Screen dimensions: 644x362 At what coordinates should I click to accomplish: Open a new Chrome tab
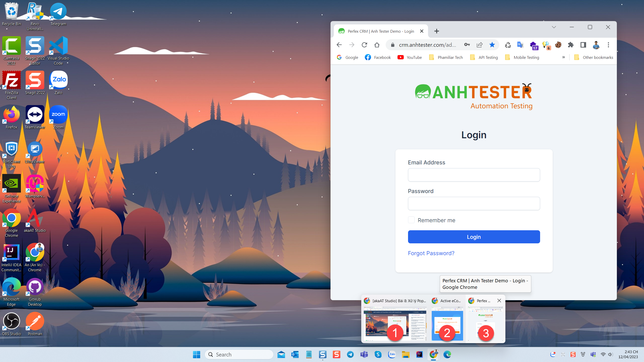(437, 31)
